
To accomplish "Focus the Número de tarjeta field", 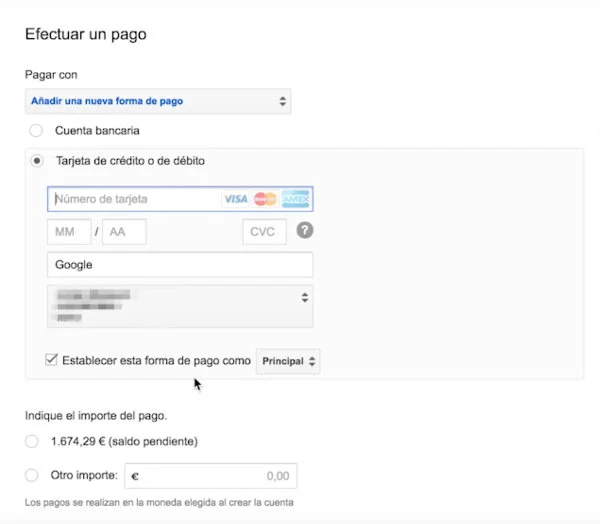I will pyautogui.click(x=135, y=199).
